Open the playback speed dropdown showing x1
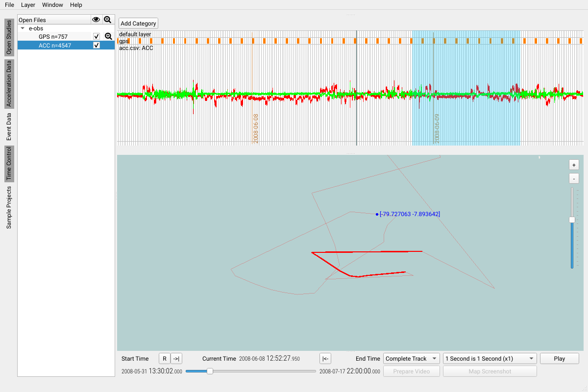This screenshot has width=588, height=392. tap(489, 358)
